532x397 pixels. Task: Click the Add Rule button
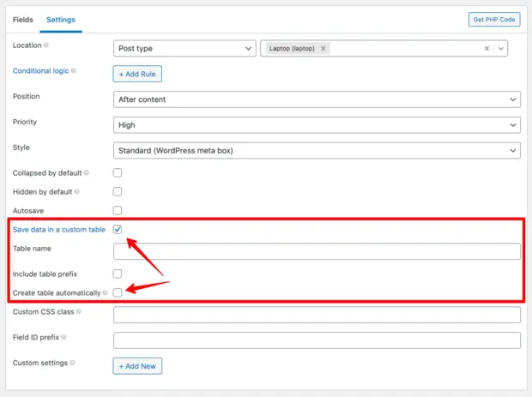[137, 74]
